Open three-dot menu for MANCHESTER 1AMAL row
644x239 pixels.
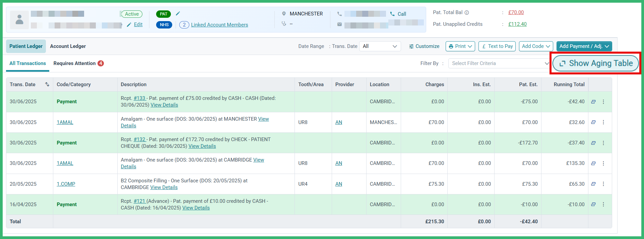[x=603, y=122]
